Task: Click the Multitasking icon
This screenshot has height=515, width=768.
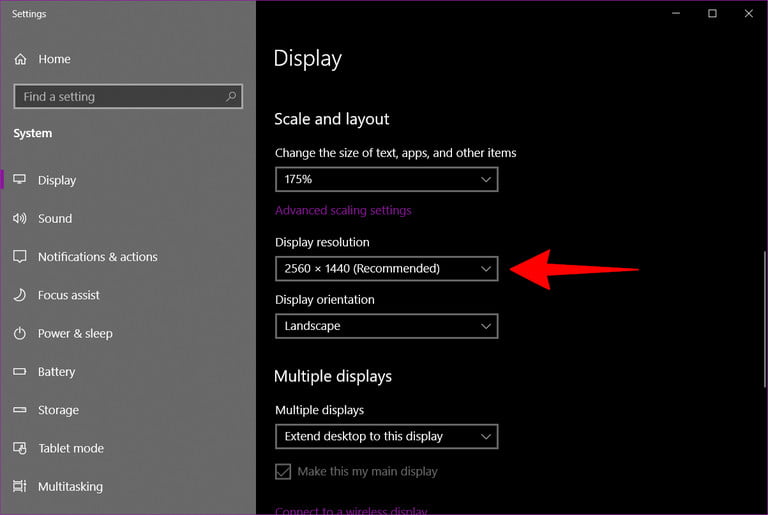Action: (20, 486)
